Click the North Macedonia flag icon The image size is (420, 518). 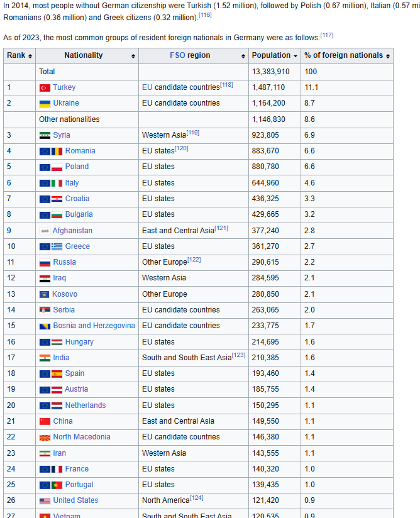tap(45, 438)
